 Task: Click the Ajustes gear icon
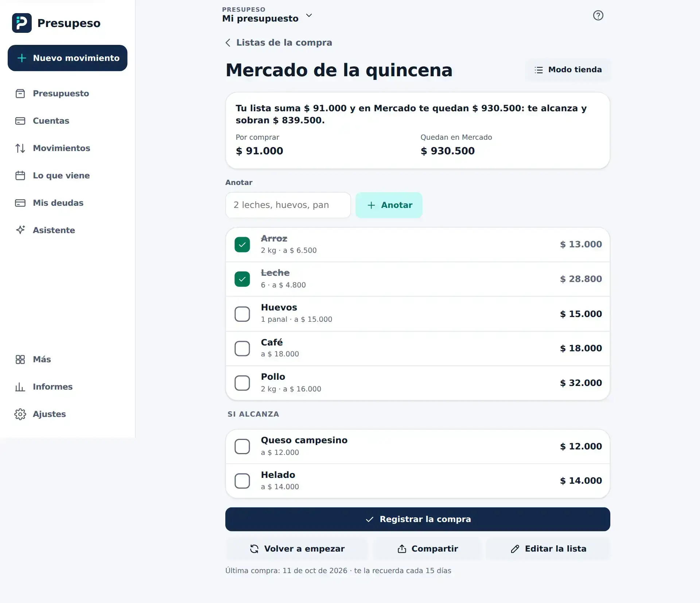click(x=20, y=414)
